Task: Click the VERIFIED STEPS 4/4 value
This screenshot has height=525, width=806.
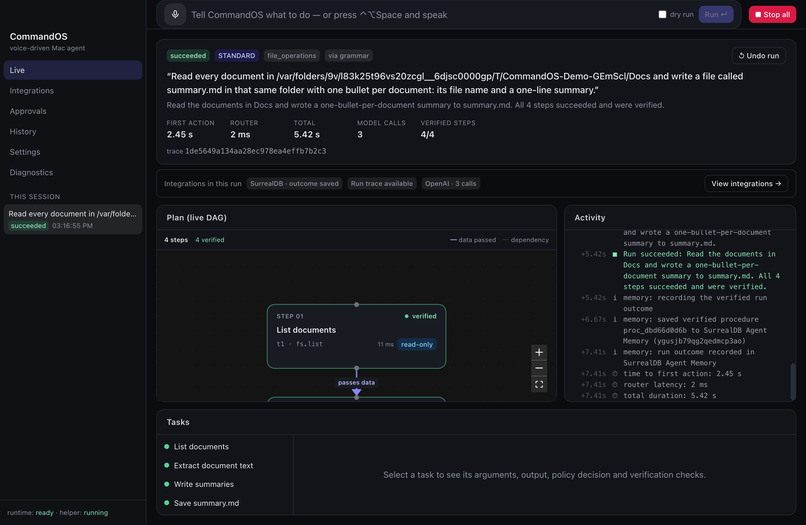Action: click(428, 135)
